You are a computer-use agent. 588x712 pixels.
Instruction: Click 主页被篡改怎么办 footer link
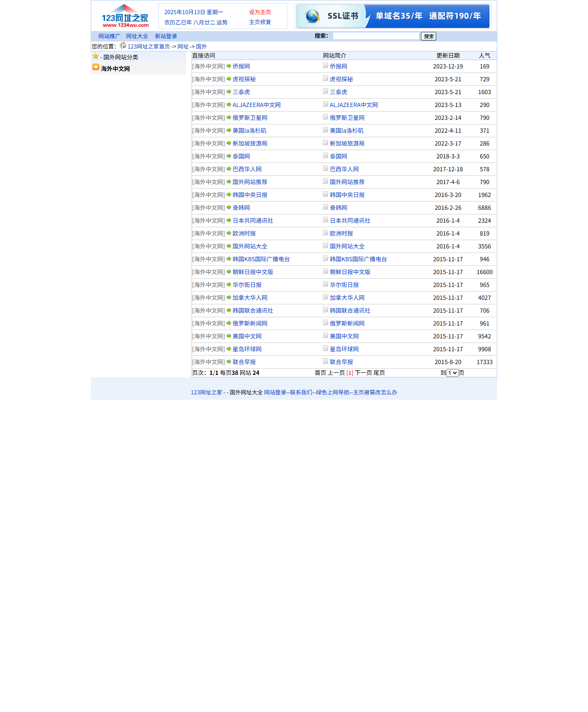click(x=375, y=392)
